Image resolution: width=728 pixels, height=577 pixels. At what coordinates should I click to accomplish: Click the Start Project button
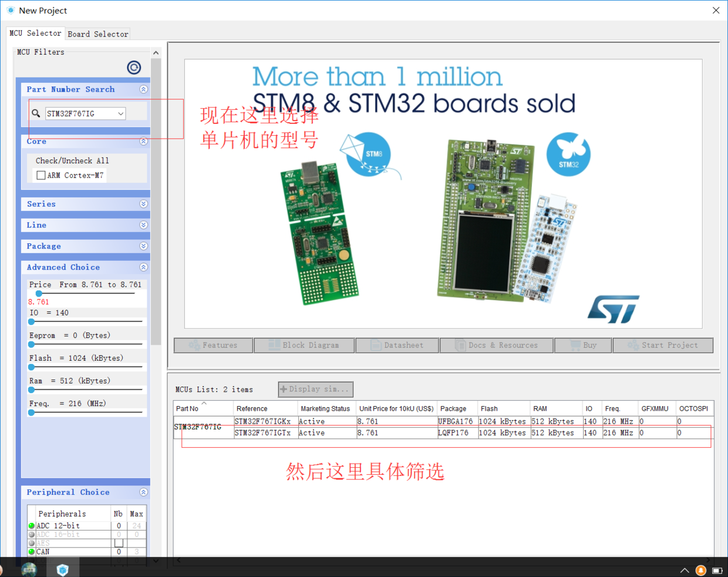(x=663, y=345)
